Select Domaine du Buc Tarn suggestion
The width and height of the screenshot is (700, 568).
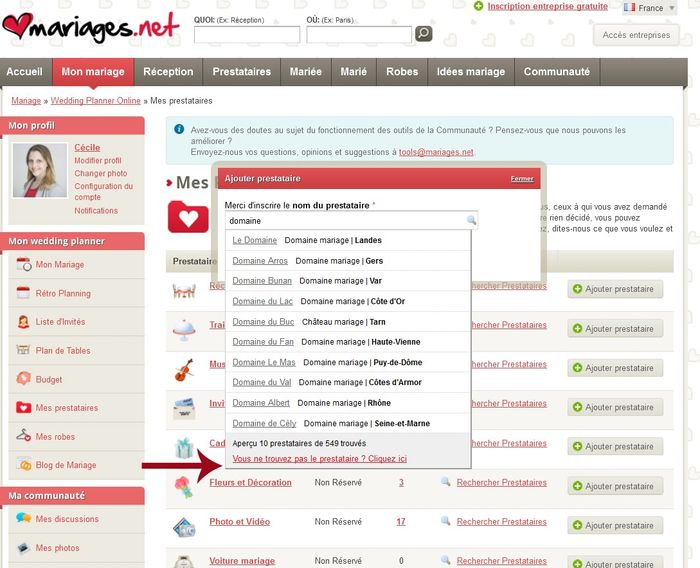click(x=348, y=322)
